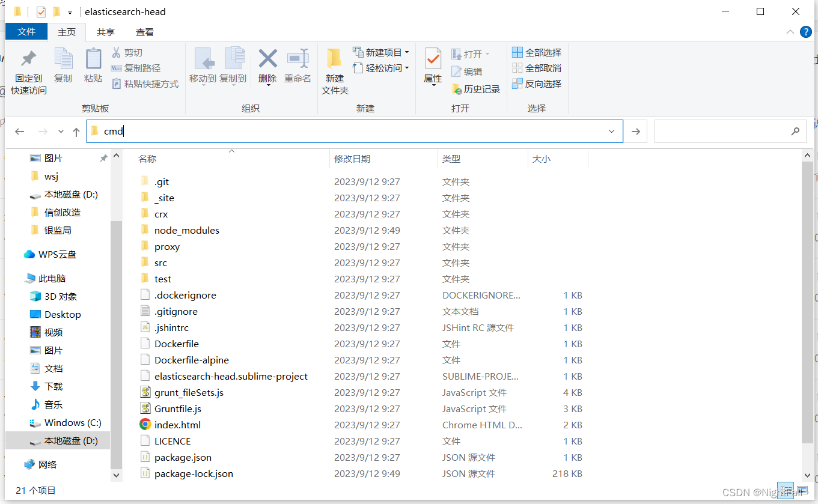Open the address bar history dropdown
Screen dimensions: 818x504
[612, 132]
